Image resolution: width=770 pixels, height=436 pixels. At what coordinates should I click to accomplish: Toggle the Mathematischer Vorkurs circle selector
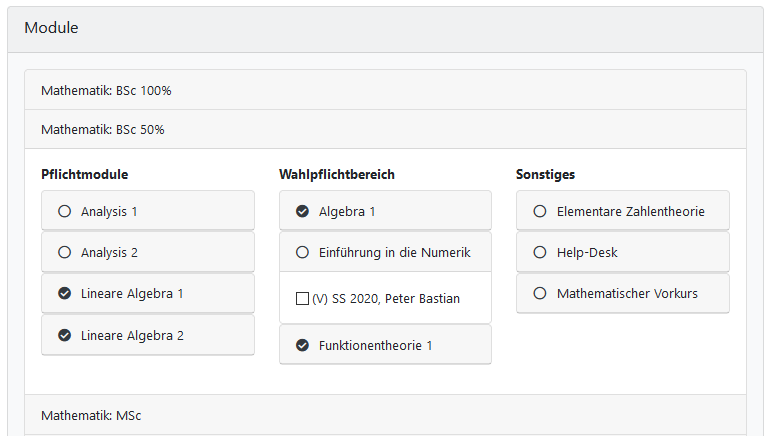(540, 293)
